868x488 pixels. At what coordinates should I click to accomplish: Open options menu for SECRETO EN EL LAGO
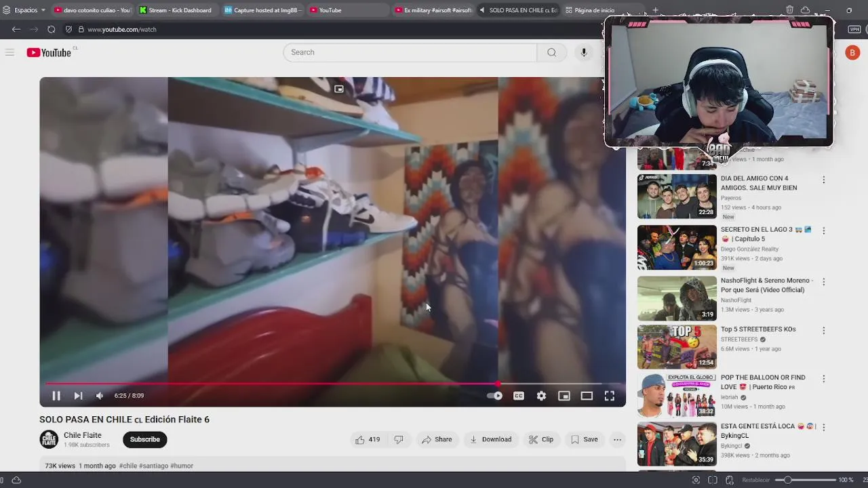click(x=823, y=231)
